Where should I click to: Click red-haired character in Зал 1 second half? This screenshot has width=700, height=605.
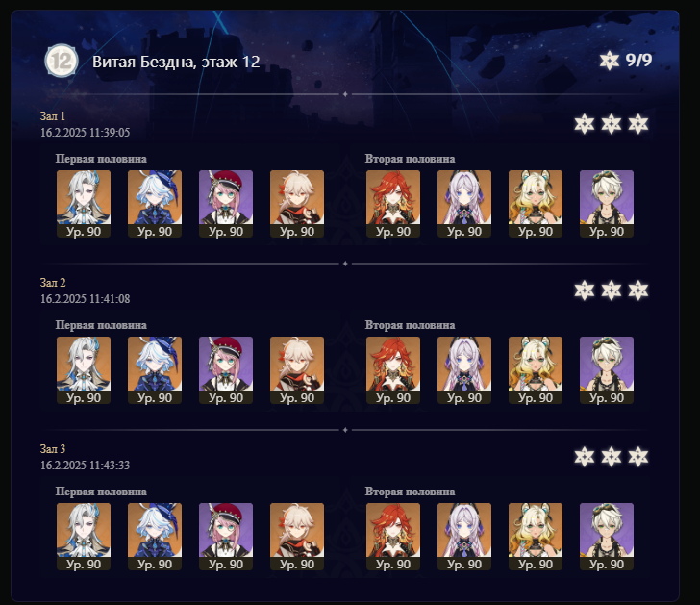click(393, 204)
